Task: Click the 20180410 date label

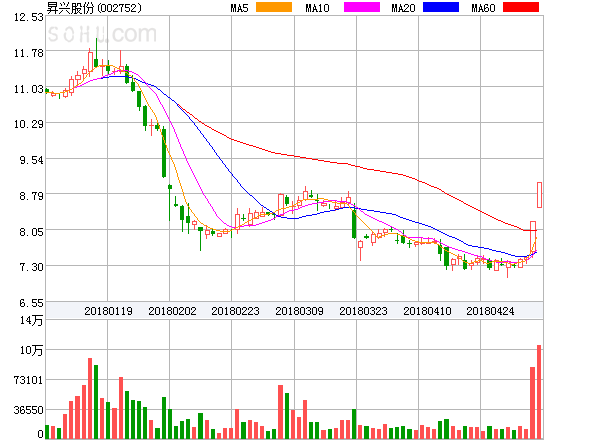Action: click(x=427, y=311)
